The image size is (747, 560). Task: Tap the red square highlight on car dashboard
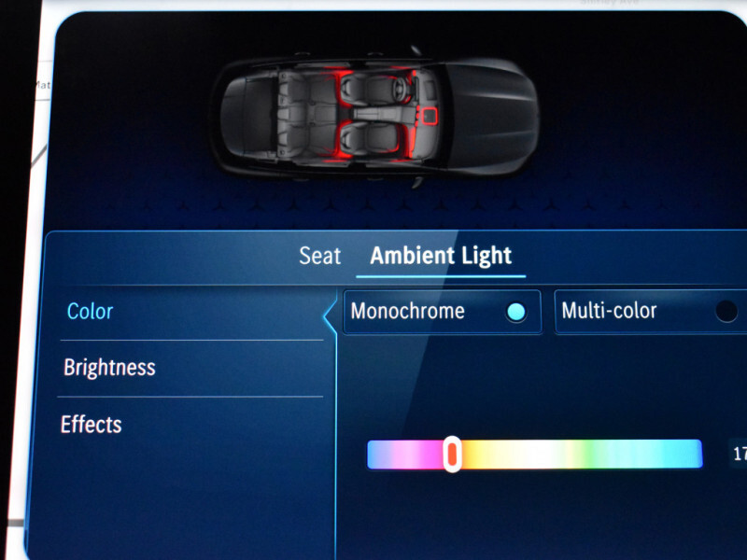point(430,116)
